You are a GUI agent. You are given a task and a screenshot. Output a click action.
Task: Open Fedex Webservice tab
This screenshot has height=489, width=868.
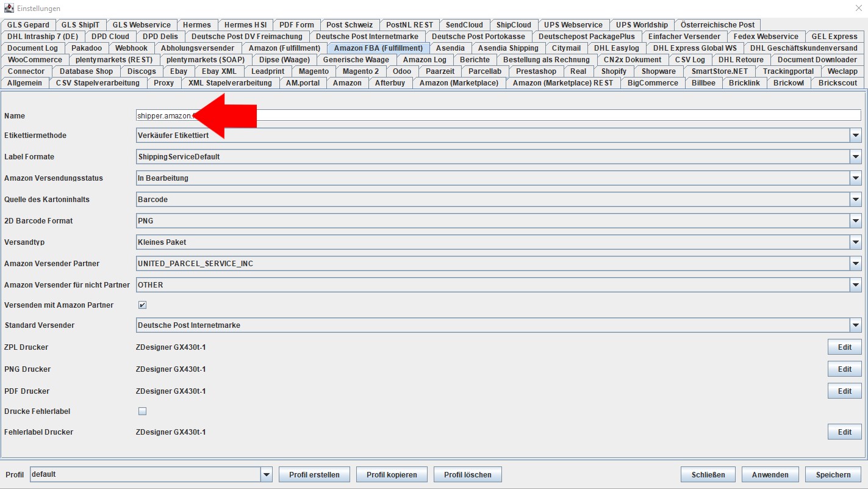766,37
